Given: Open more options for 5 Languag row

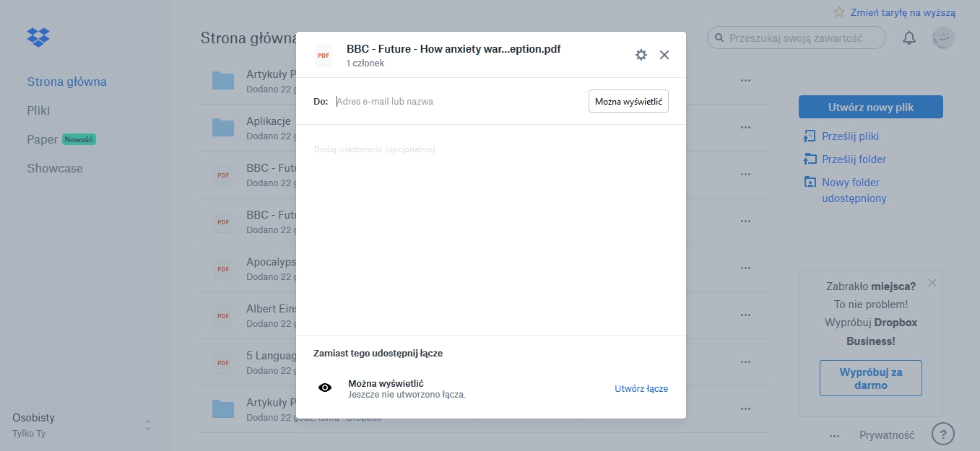Looking at the screenshot, I should [746, 362].
